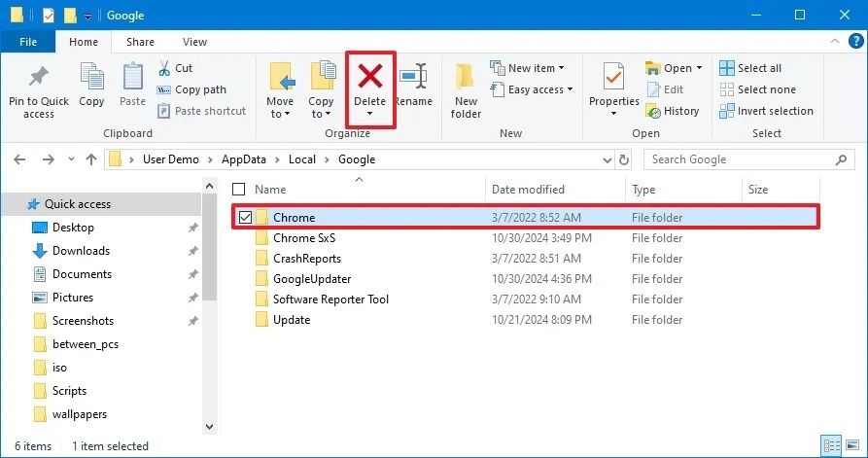Screen dimensions: 868x458
Task: Switch to the View ribbon tab
Action: (x=194, y=42)
